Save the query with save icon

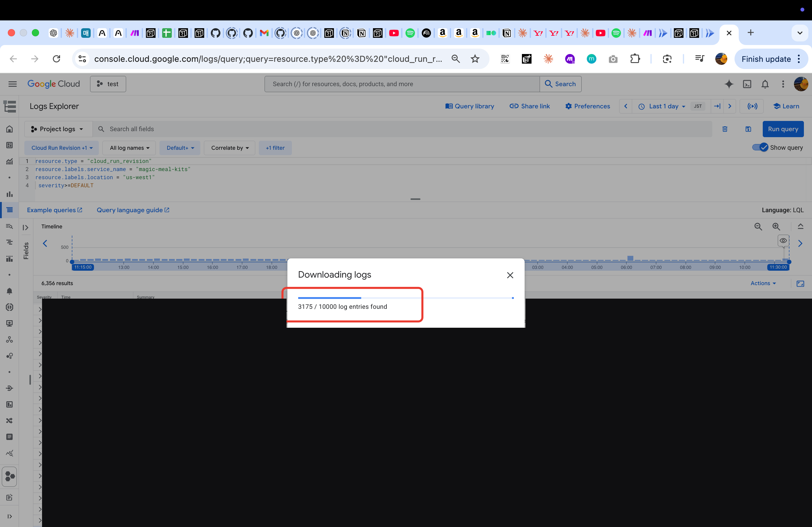point(748,129)
